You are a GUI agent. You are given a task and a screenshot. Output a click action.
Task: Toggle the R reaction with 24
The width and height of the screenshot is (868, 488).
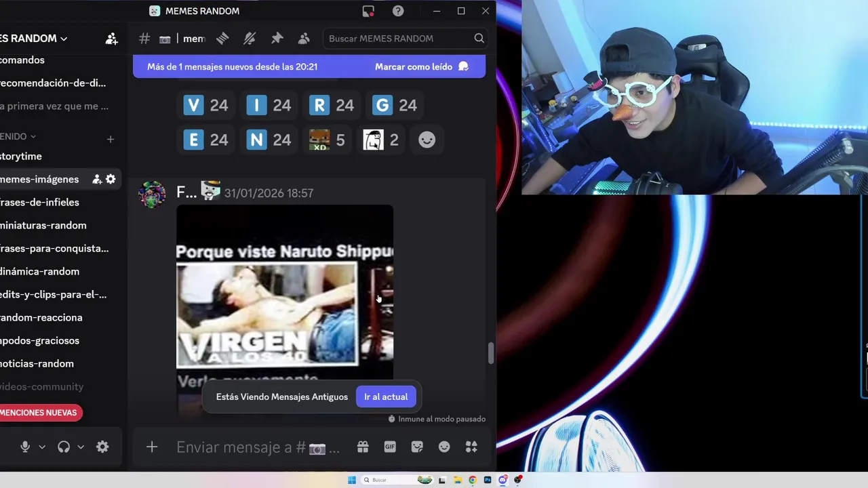[332, 105]
